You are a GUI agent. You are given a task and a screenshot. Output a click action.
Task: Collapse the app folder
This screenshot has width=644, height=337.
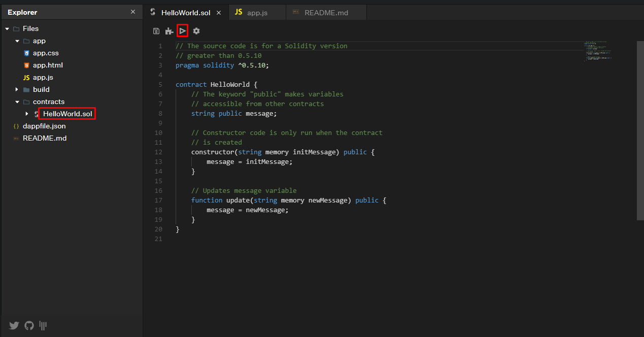(x=17, y=41)
